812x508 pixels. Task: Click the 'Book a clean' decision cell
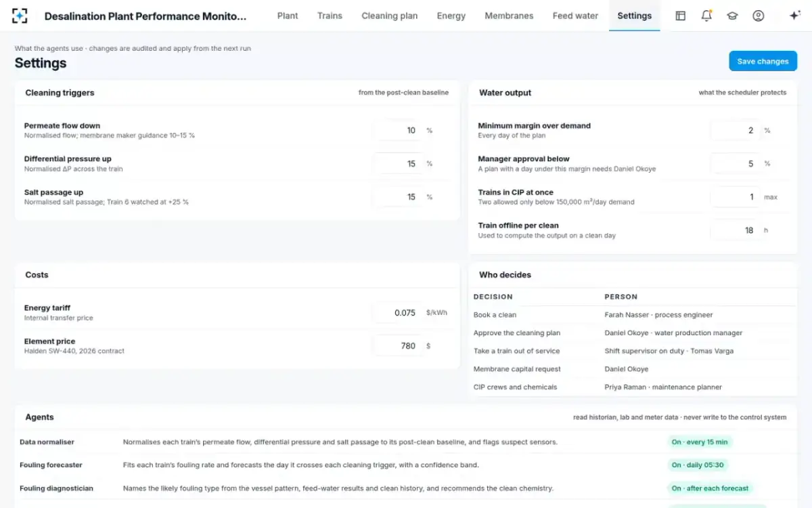(x=495, y=315)
